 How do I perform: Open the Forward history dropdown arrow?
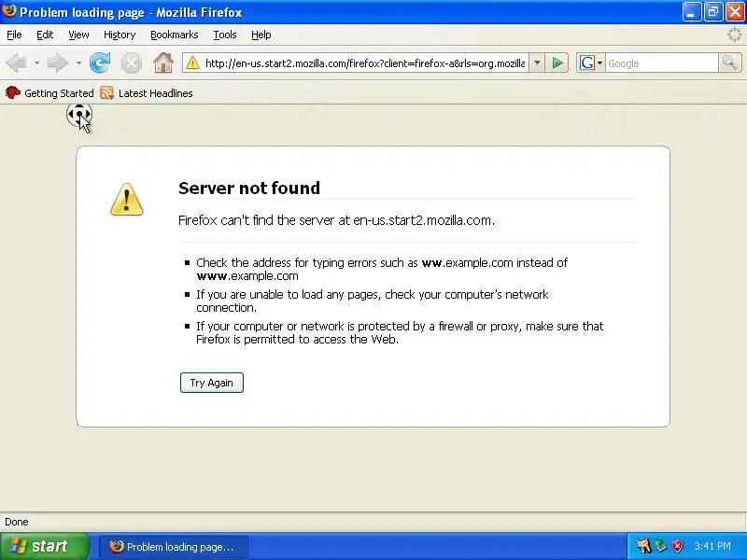pos(78,63)
